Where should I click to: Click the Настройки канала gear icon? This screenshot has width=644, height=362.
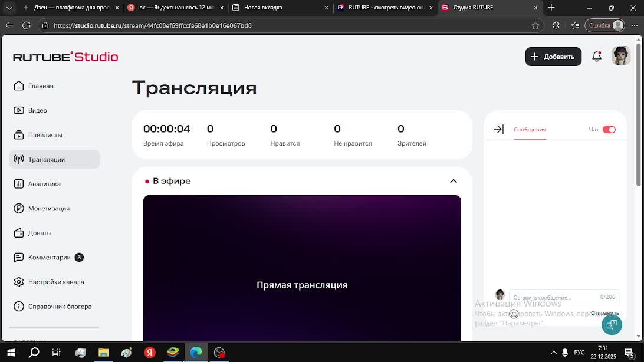click(x=19, y=282)
